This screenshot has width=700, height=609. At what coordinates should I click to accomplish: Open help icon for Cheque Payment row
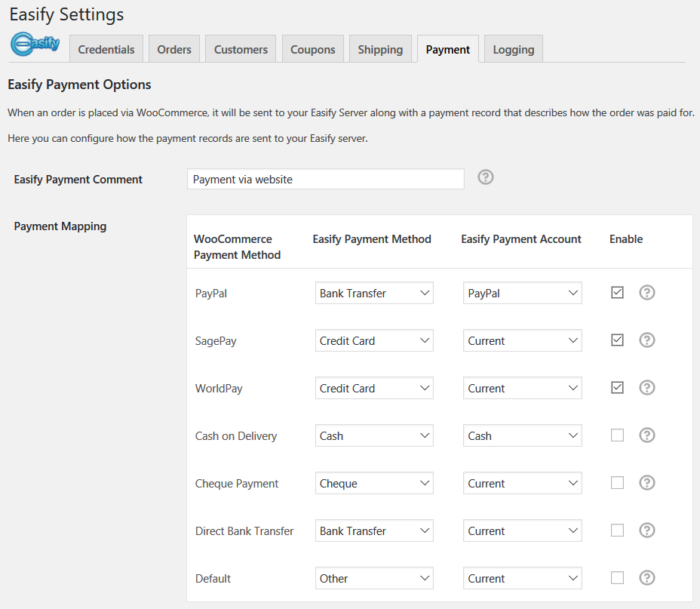tap(647, 483)
